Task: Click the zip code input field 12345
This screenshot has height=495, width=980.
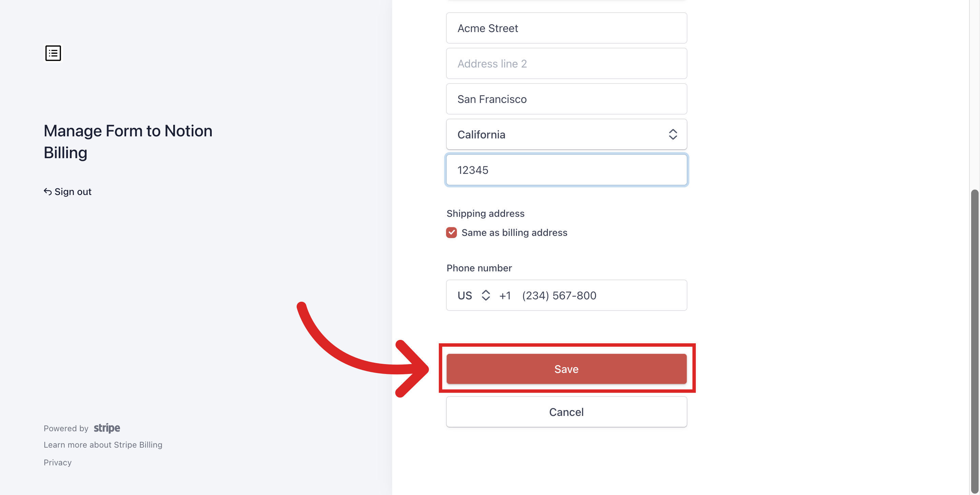Action: pos(566,169)
